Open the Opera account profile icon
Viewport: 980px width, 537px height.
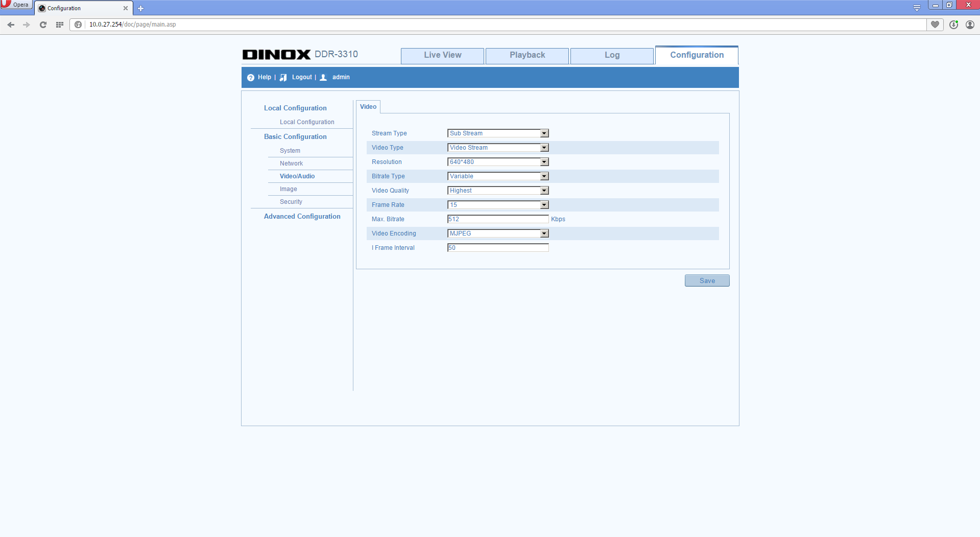(x=970, y=25)
